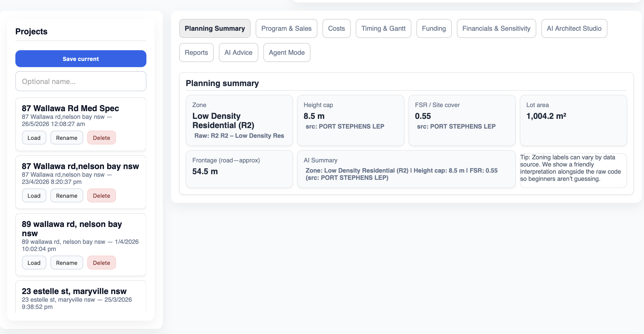Click the 54.5 m frontage value
The image size is (644, 334).
[x=205, y=171]
